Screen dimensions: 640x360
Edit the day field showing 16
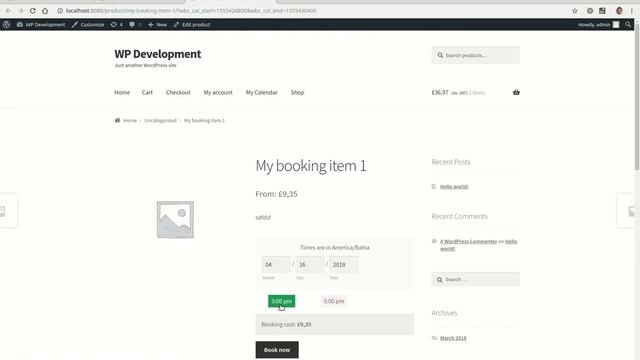point(310,264)
